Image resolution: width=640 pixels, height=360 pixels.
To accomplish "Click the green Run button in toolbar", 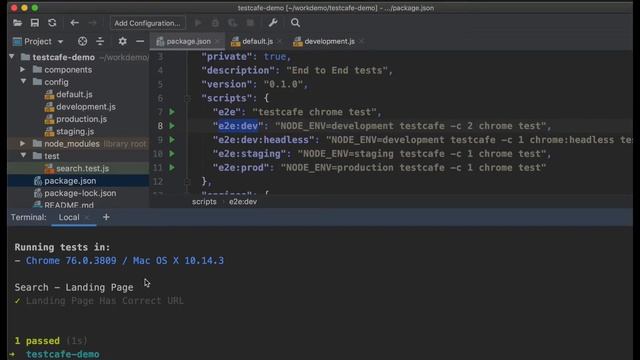I will [198, 23].
